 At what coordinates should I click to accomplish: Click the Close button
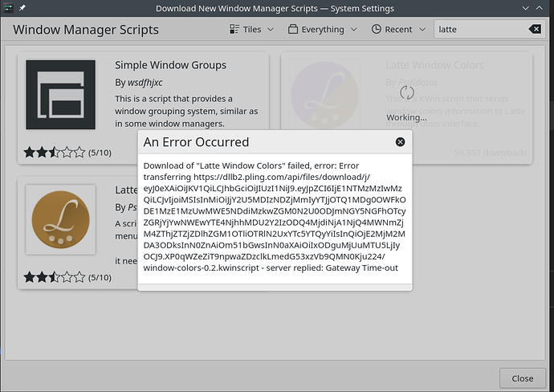click(x=522, y=378)
